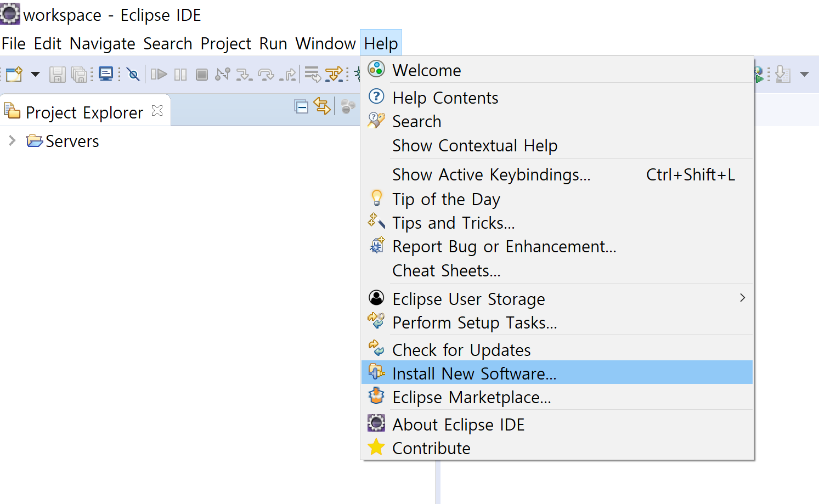Click the Terminate stop icon
The width and height of the screenshot is (819, 504).
(x=202, y=74)
